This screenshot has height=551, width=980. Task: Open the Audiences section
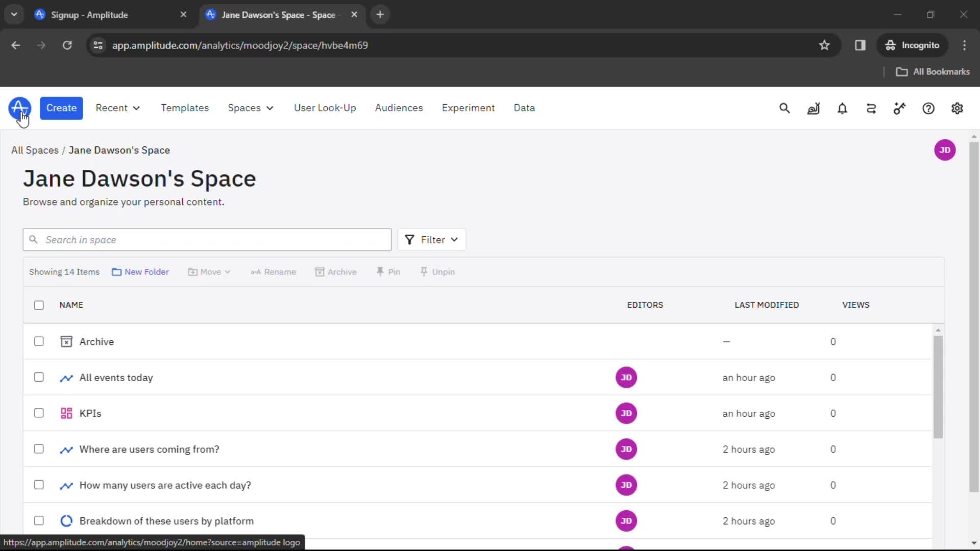point(399,108)
